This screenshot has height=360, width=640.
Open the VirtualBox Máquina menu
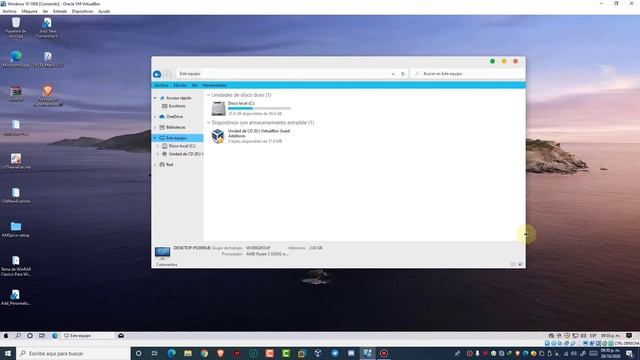[x=29, y=11]
